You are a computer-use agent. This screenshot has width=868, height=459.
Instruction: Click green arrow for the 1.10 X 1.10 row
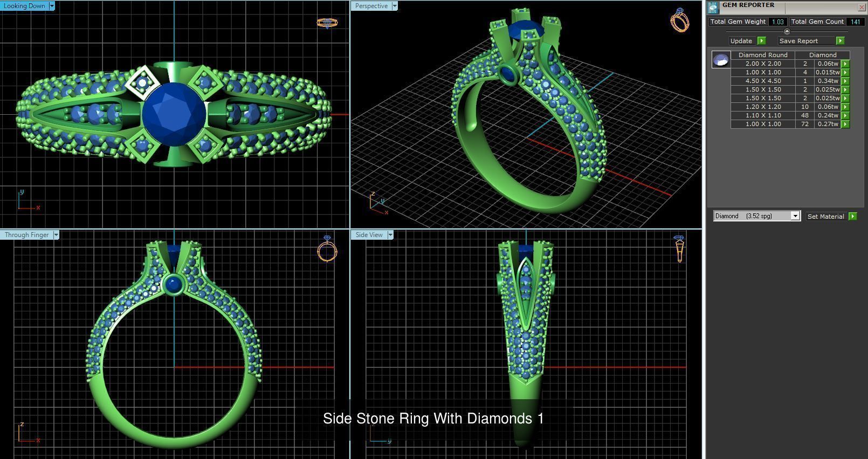[x=845, y=115]
